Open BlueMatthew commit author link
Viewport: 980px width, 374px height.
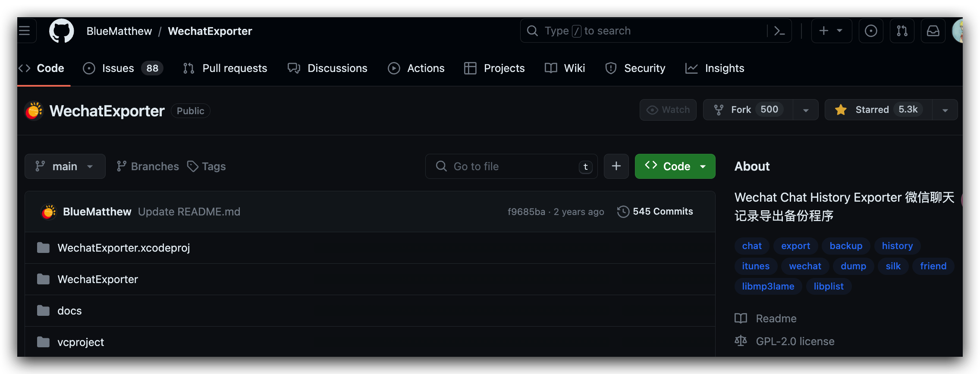point(97,212)
